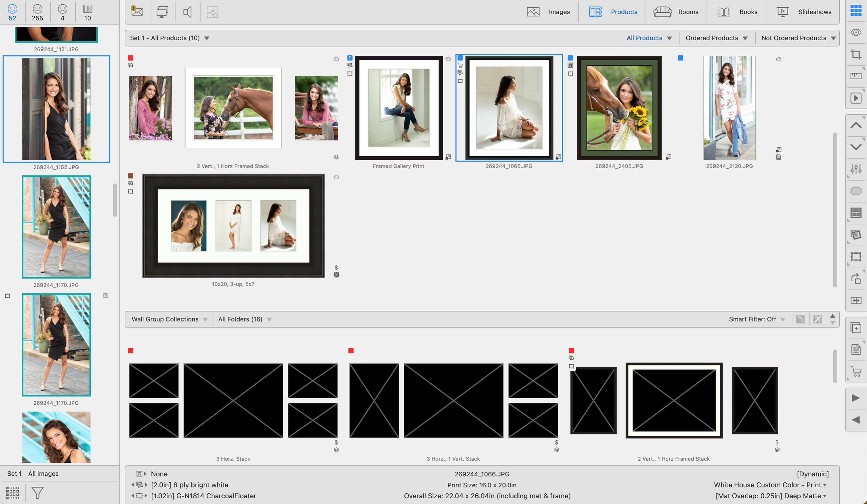The height and width of the screenshot is (504, 867).
Task: Toggle the happy face Yes filter showing 52
Action: coord(12,12)
